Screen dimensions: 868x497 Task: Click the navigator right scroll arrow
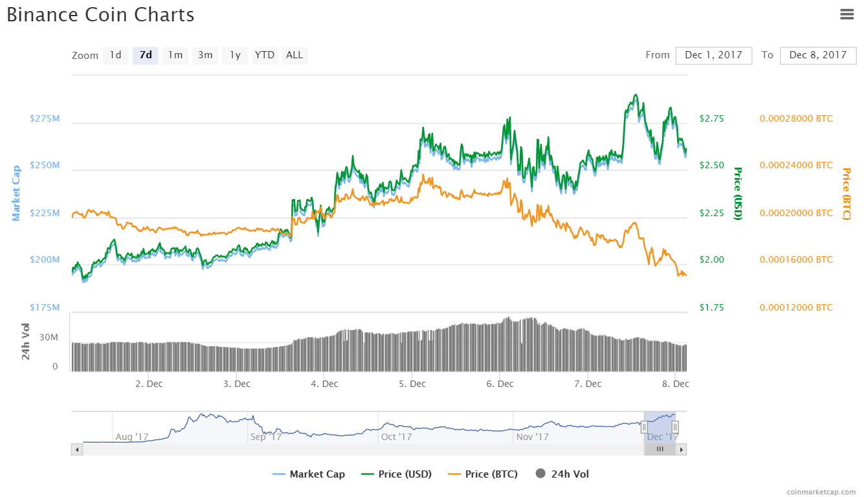click(x=682, y=449)
